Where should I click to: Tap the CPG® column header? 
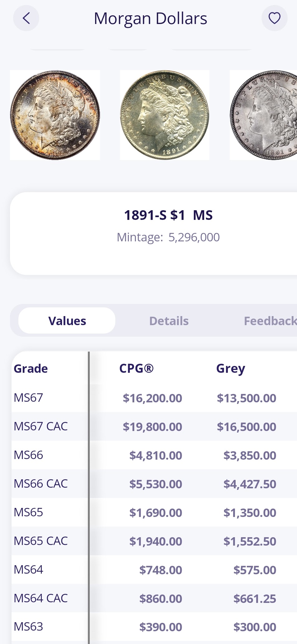(137, 368)
